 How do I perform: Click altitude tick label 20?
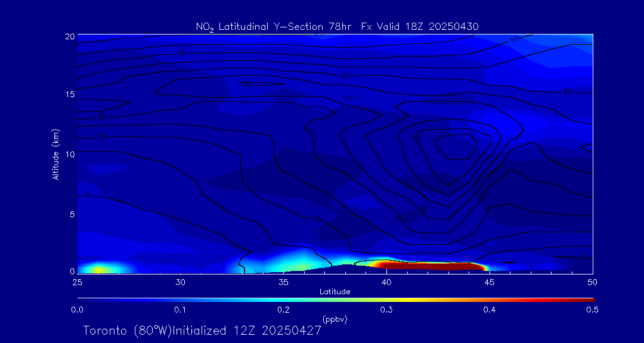[69, 36]
